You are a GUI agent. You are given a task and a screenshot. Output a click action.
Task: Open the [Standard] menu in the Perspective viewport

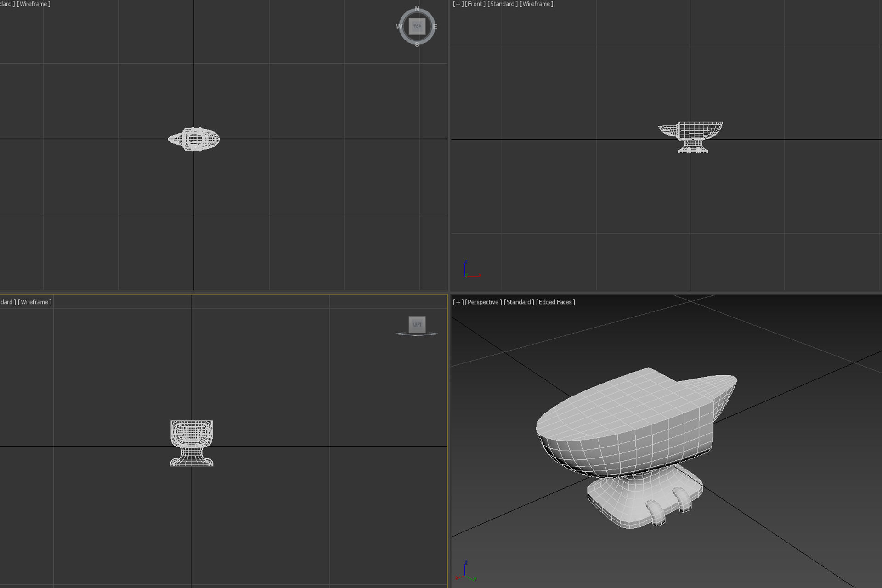(x=519, y=302)
